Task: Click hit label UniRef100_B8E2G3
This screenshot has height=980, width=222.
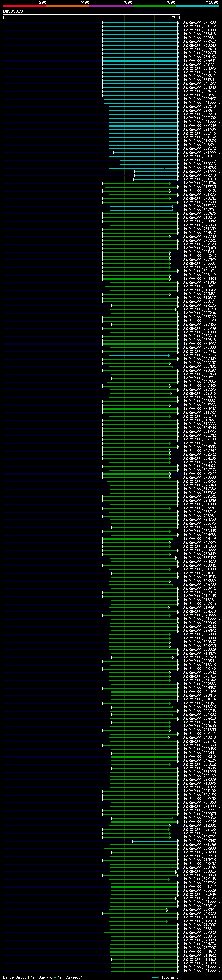Action: pos(199,206)
